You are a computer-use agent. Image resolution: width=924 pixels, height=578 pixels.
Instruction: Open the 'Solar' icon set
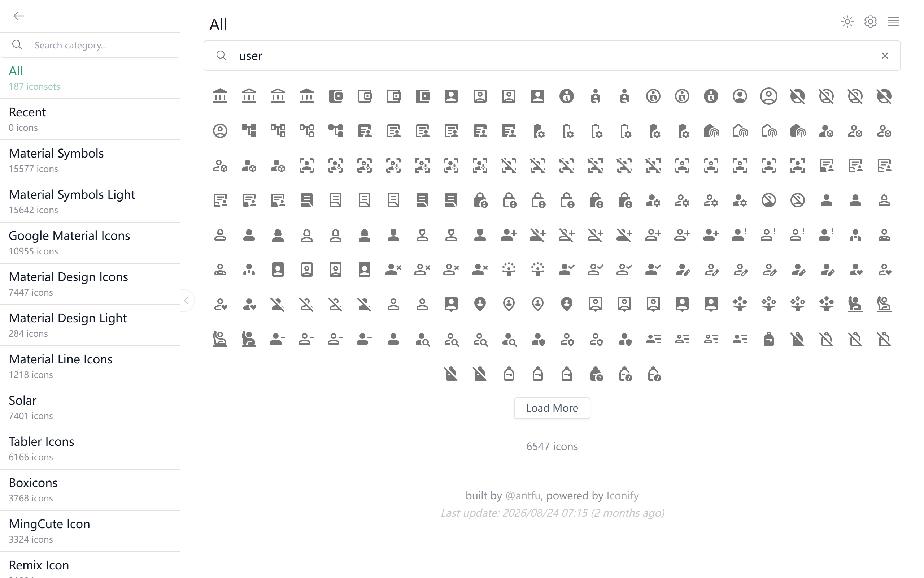90,407
